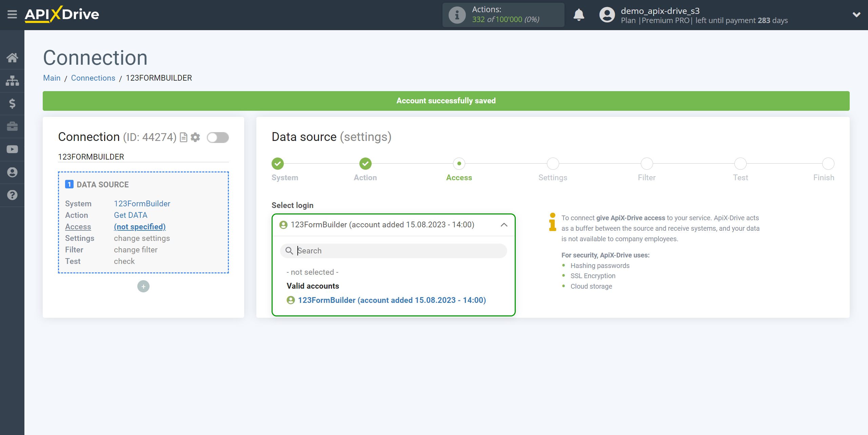Click the add new data source plus button

pyautogui.click(x=143, y=286)
